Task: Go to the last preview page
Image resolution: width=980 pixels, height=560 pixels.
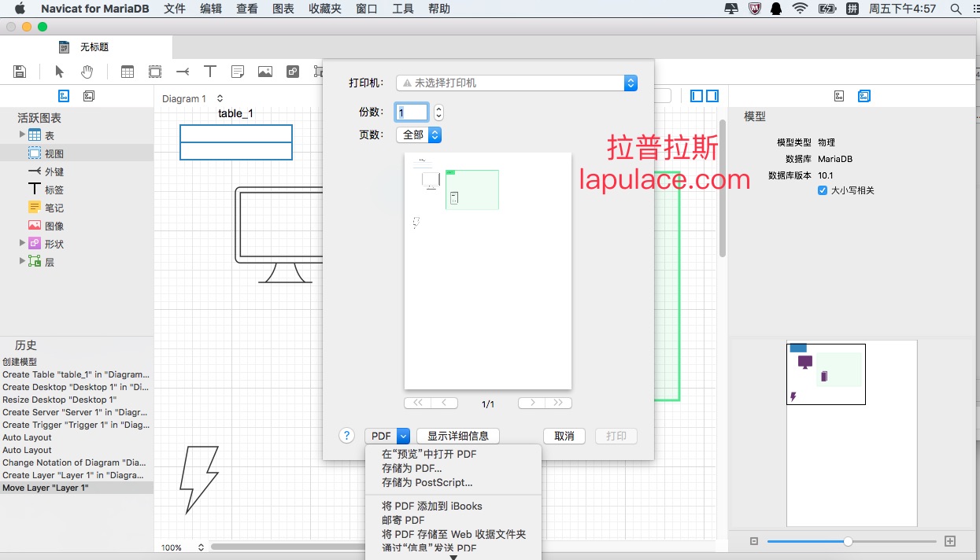Action: [x=558, y=403]
